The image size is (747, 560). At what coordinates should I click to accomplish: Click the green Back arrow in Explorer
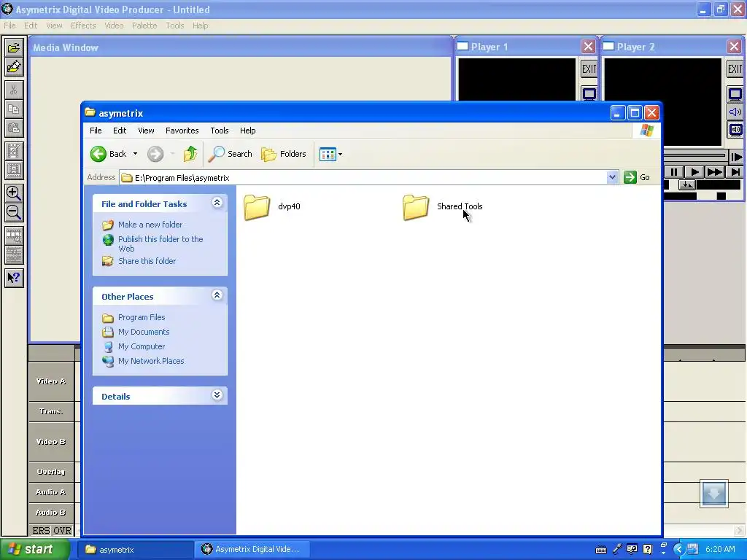pos(98,154)
